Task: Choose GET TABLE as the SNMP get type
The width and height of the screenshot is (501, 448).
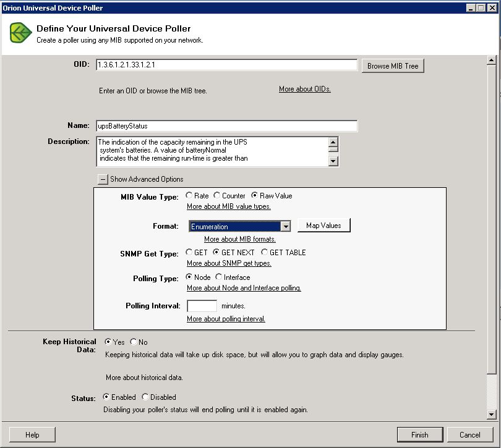Action: point(264,252)
